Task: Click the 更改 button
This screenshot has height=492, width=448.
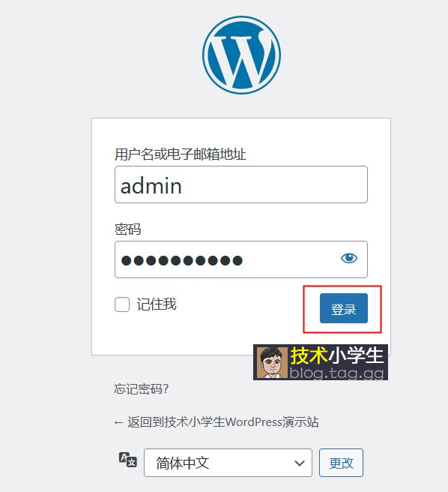Action: pos(341,463)
